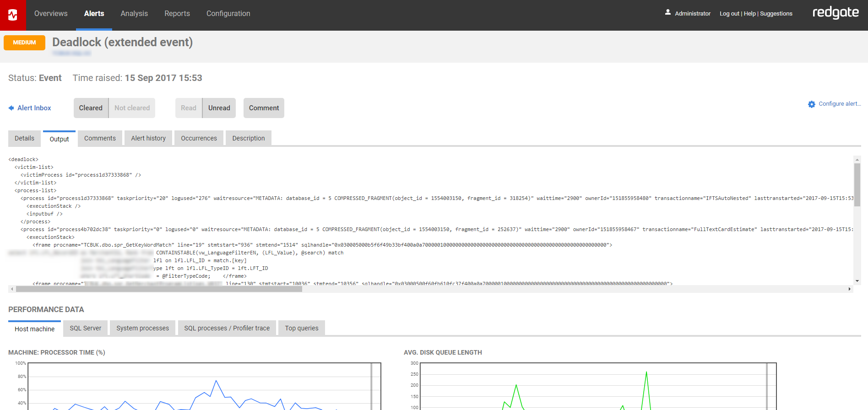The height and width of the screenshot is (410, 868).
Task: Click the Machine Processor Time chart
Action: tap(204, 386)
